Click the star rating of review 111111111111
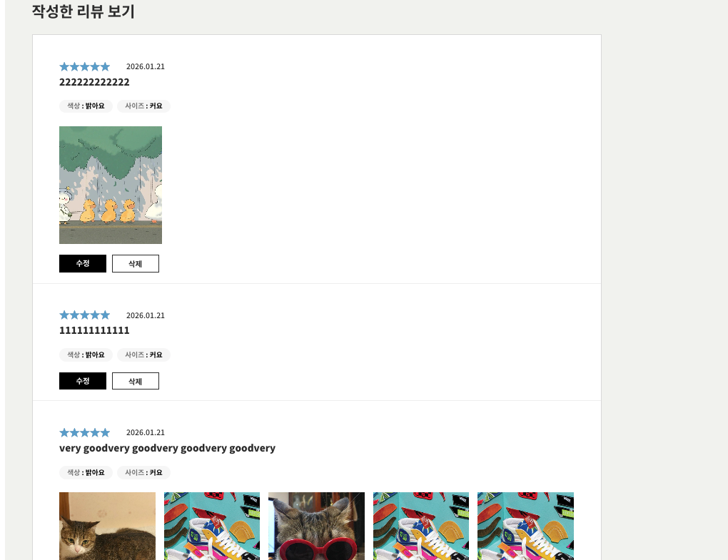 [84, 315]
